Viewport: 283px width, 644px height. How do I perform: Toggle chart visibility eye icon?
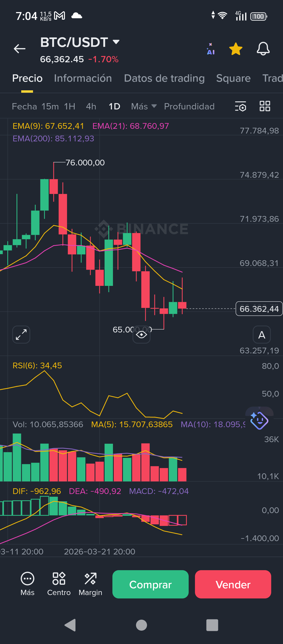(x=141, y=335)
